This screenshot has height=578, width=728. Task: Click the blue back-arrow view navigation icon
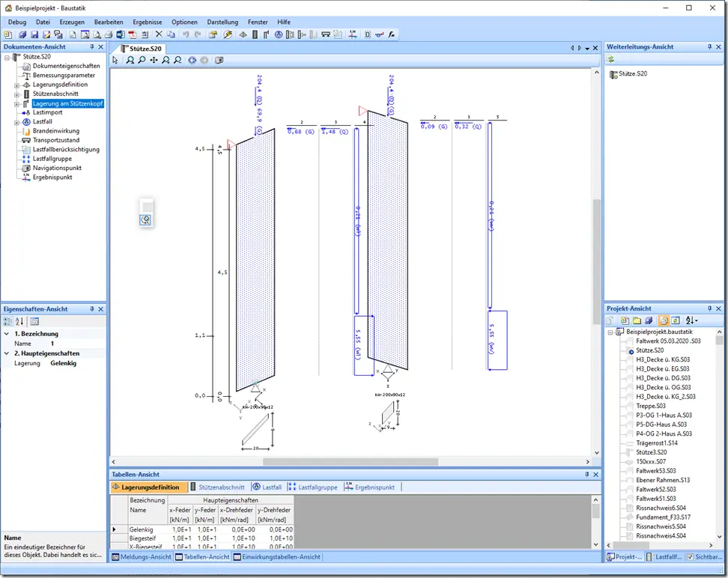point(192,61)
